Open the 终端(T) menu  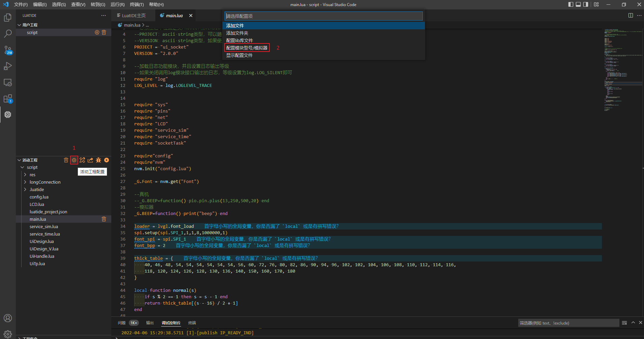tap(137, 4)
